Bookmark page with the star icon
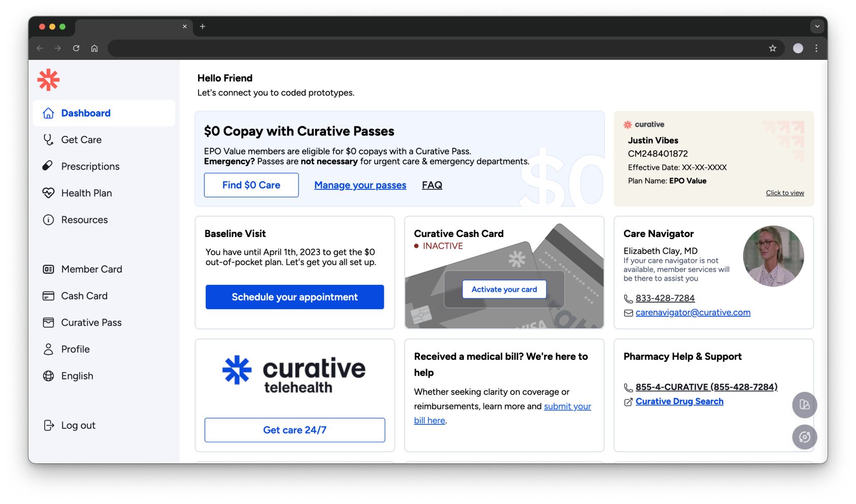The image size is (856, 504). (x=773, y=48)
